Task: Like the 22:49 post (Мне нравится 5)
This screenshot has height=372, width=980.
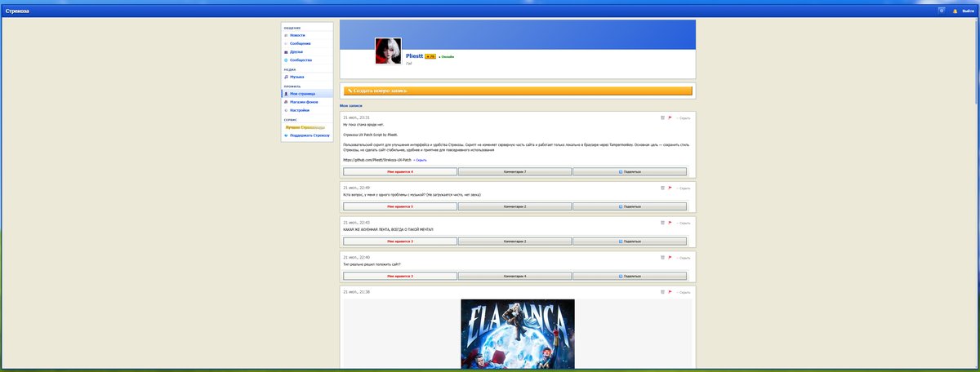Action: 400,206
